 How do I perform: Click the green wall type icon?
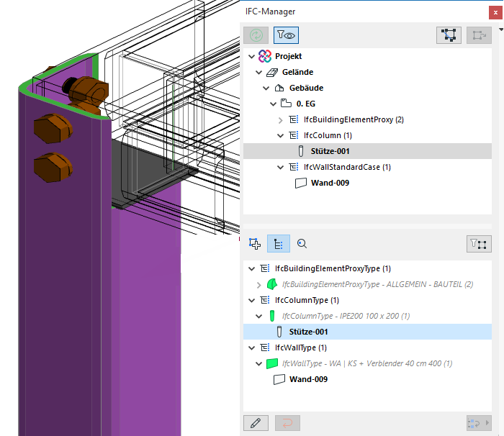point(272,364)
